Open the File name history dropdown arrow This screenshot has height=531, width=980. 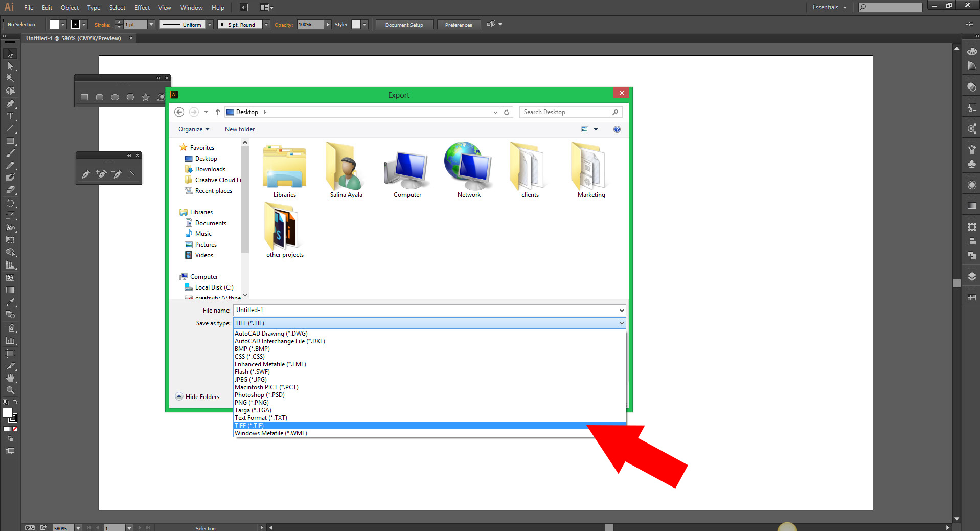(x=622, y=310)
